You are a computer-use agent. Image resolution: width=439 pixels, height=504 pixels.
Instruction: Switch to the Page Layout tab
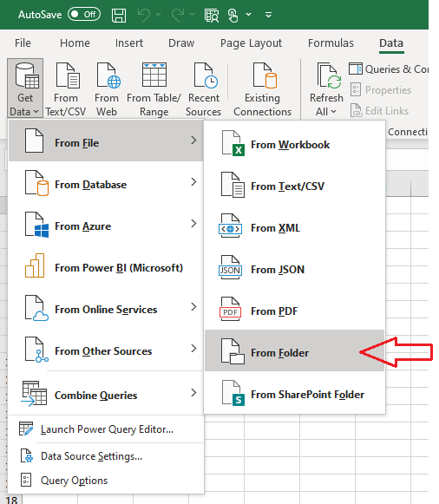[x=251, y=43]
